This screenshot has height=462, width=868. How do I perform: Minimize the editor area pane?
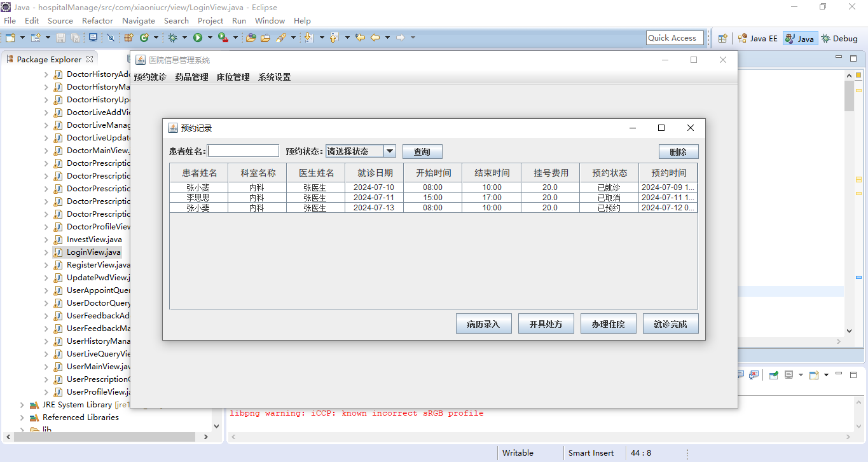[x=839, y=58]
